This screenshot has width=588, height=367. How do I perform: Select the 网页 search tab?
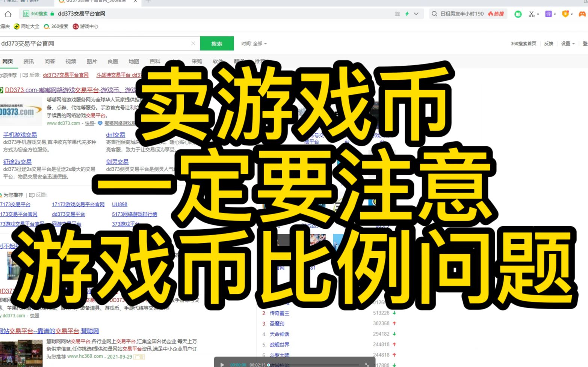tap(8, 61)
